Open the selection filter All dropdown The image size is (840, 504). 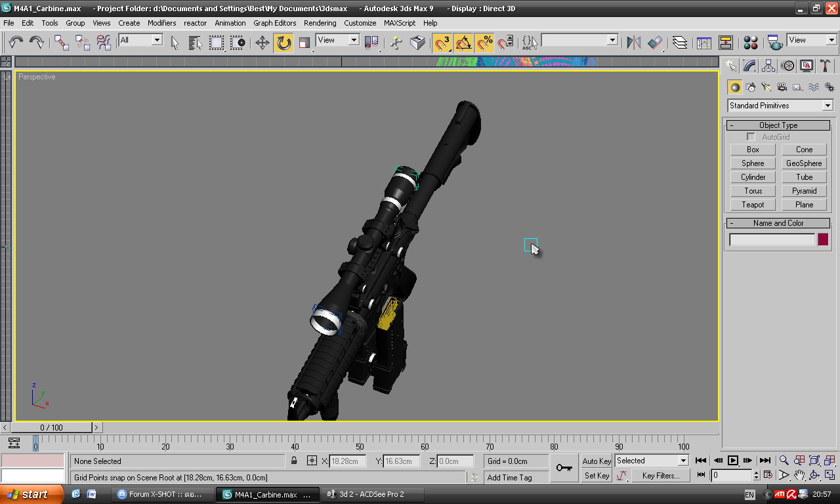click(x=157, y=40)
